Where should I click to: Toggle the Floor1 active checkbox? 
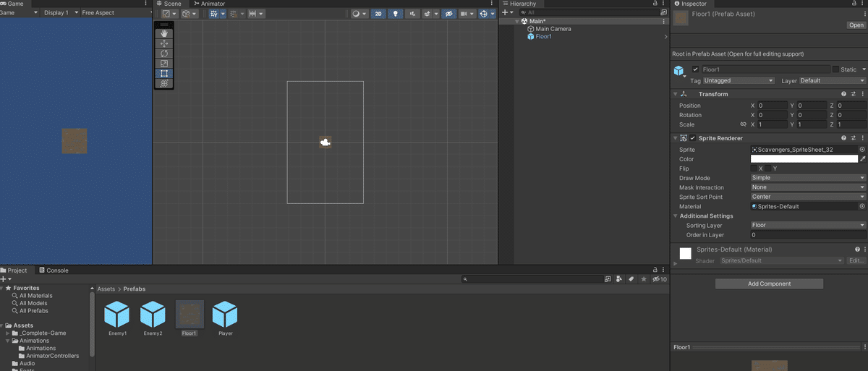point(696,69)
